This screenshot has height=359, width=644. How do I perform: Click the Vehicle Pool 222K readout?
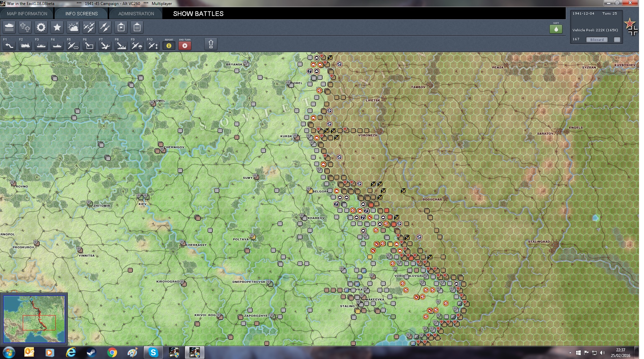[x=595, y=30]
